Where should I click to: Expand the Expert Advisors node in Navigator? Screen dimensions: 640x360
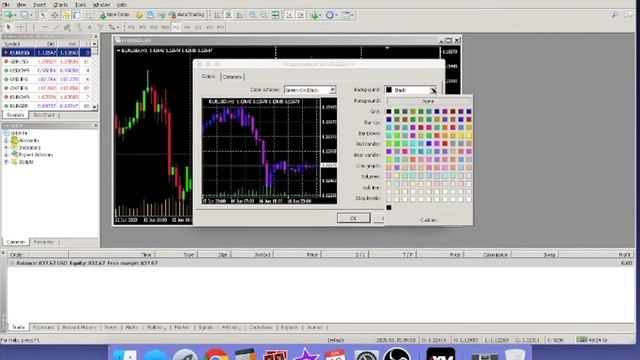[x=6, y=155]
